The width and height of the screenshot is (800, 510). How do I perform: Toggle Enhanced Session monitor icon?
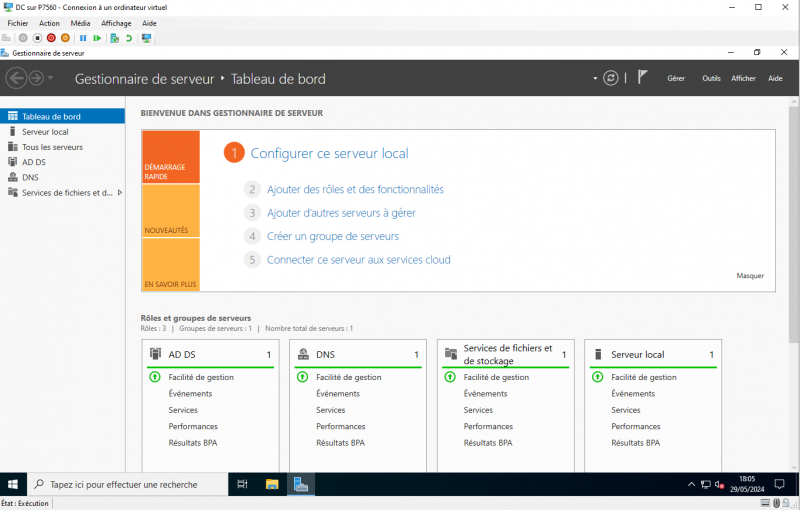click(x=146, y=38)
